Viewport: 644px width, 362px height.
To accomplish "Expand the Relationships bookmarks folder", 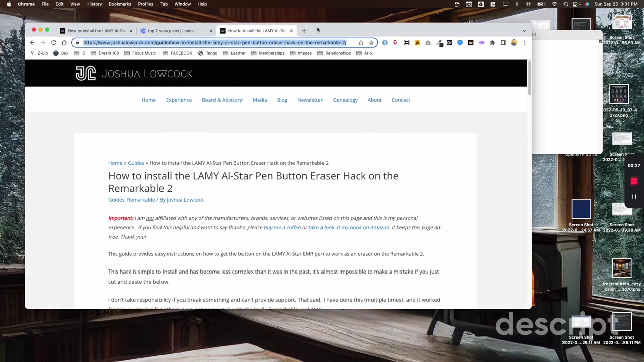I will (x=334, y=53).
